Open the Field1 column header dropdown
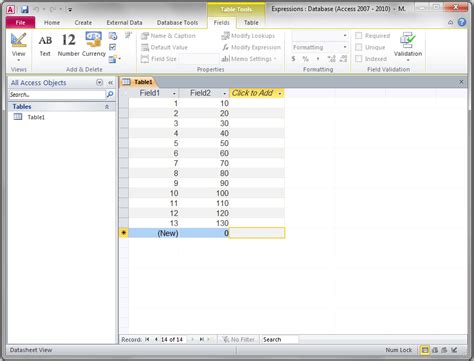 coord(174,94)
